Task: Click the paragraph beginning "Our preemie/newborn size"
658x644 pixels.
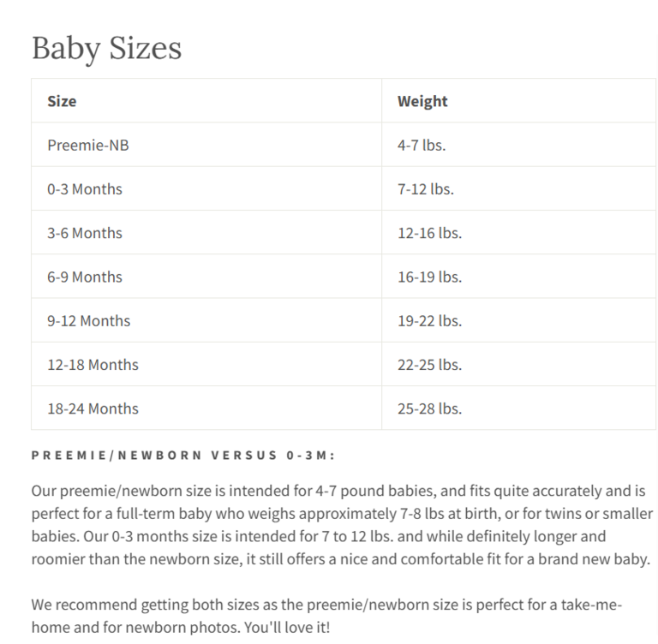Action: tap(341, 525)
